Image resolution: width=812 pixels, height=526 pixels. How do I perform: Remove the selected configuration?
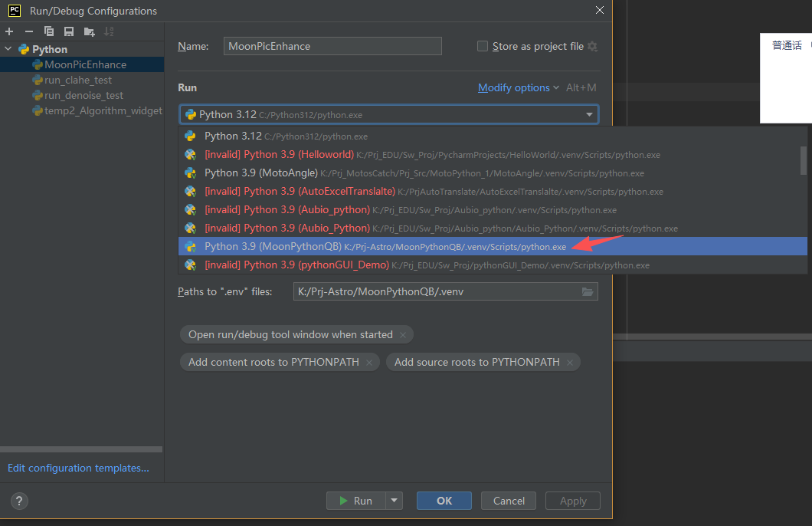pyautogui.click(x=29, y=31)
